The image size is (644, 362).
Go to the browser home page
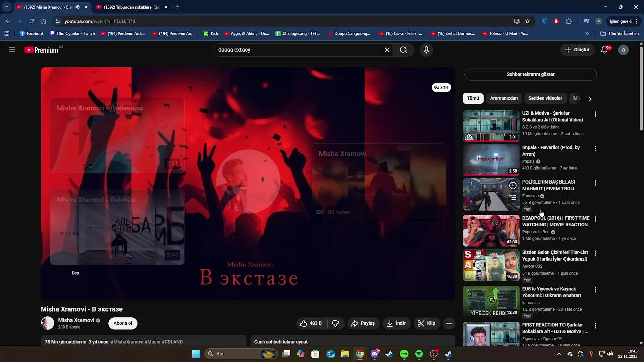pyautogui.click(x=43, y=21)
